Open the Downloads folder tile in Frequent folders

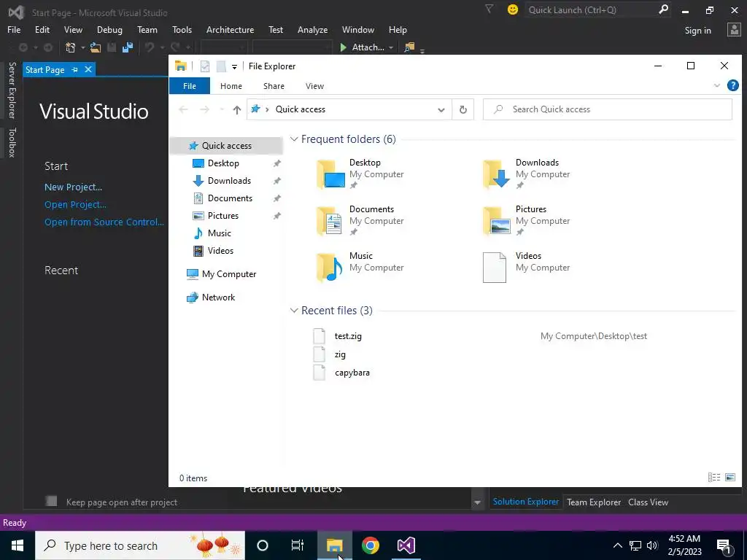tap(528, 174)
